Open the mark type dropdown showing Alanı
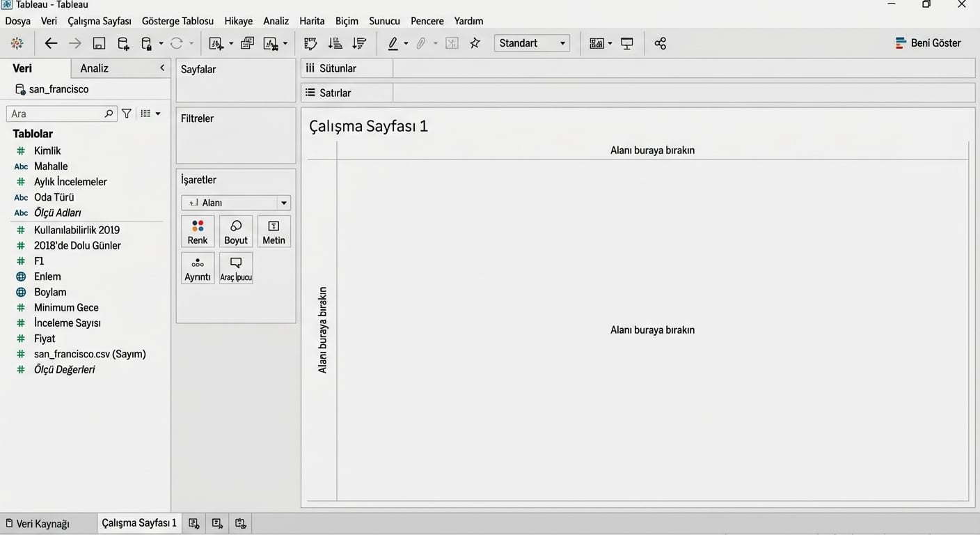 [236, 203]
